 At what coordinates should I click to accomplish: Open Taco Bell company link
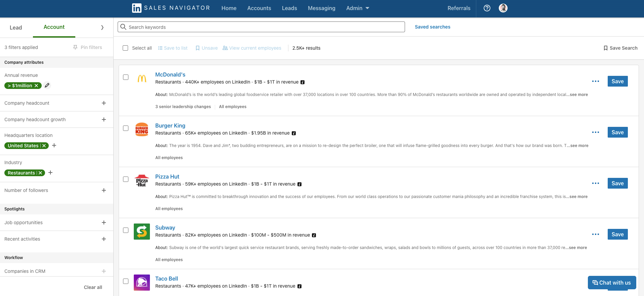point(167,279)
